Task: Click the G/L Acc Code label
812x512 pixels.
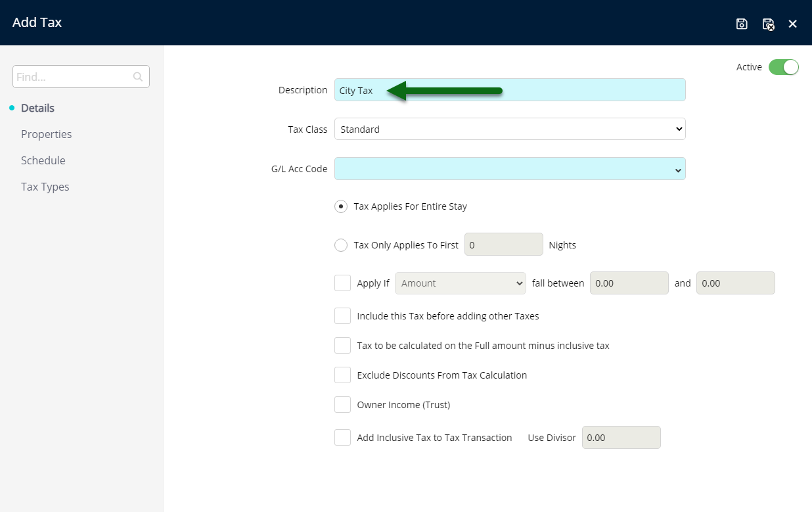Action: 300,169
